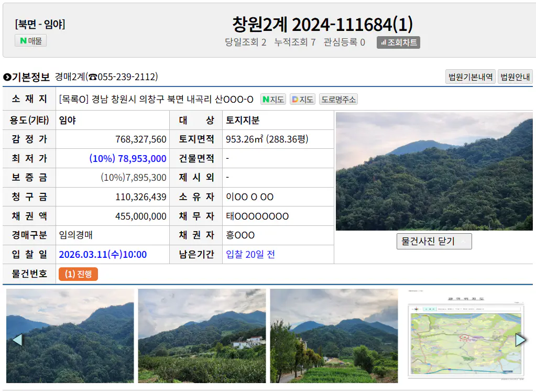Open the location map thumbnail
536x392 pixels.
click(465, 335)
